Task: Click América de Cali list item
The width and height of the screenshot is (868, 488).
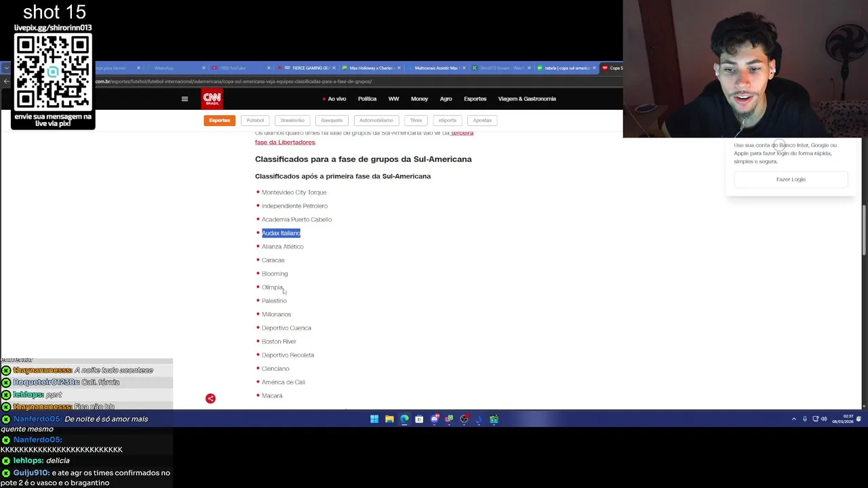Action: pyautogui.click(x=283, y=382)
